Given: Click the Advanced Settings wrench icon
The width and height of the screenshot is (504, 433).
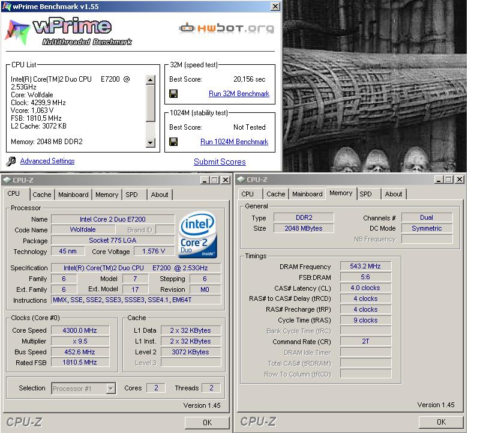Looking at the screenshot, I should [11, 161].
